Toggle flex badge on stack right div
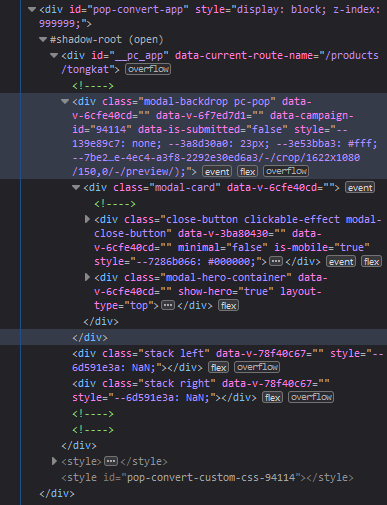387x505 pixels. click(272, 397)
